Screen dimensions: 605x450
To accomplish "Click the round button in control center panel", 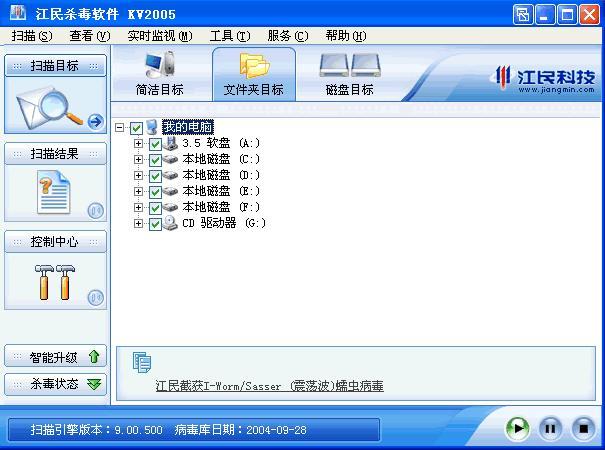I will coord(95,298).
